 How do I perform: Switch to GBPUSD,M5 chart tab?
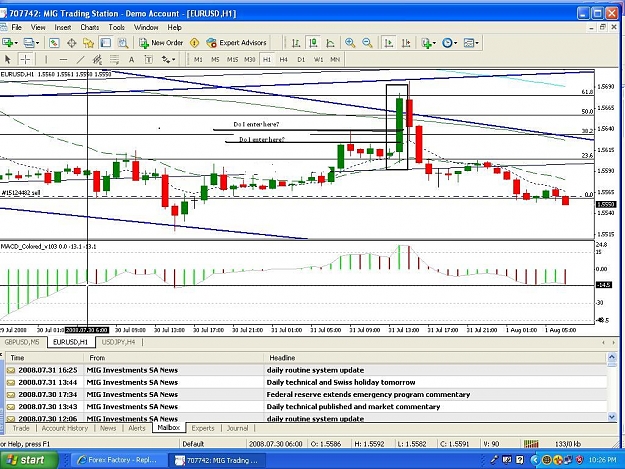22,342
